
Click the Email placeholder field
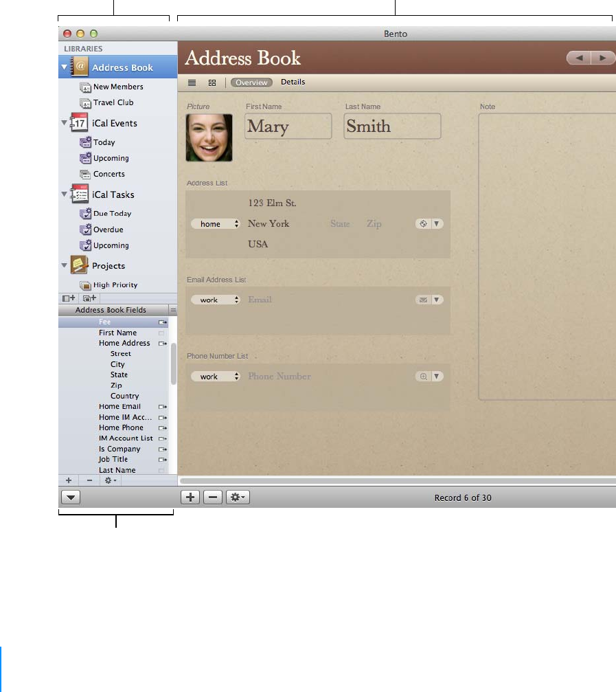(260, 300)
